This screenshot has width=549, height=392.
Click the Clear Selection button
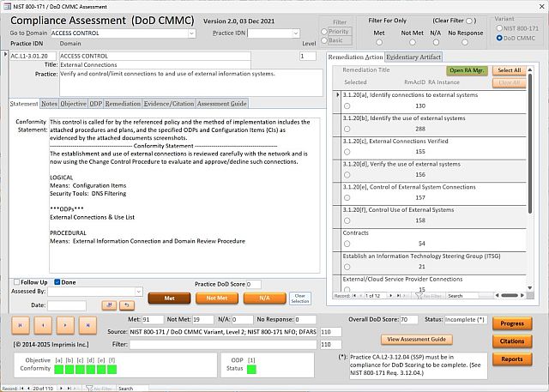[x=300, y=299]
